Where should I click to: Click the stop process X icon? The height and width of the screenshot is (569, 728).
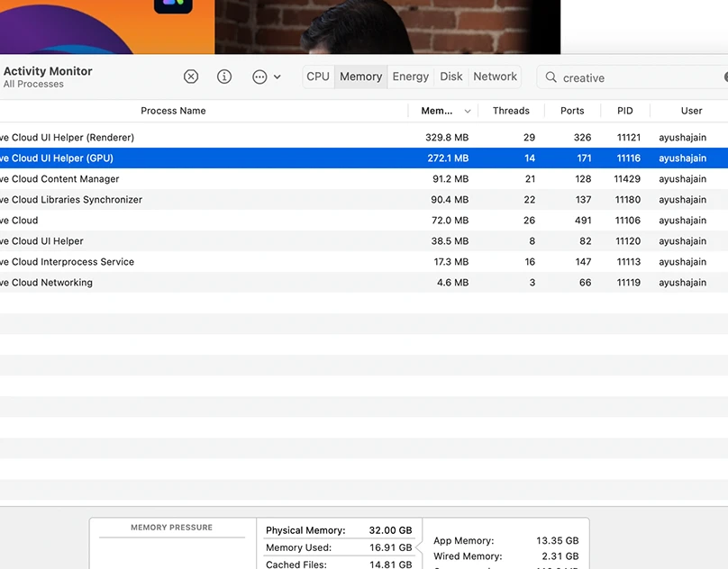click(191, 77)
